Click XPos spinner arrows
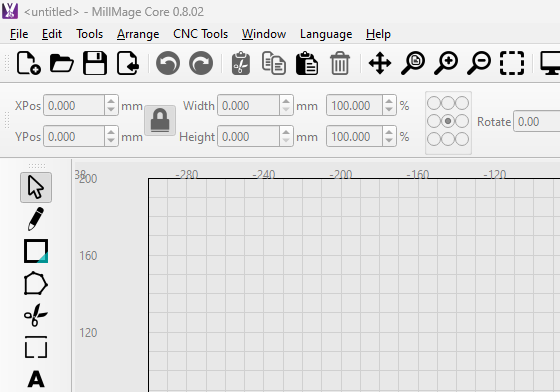Screen dimensions: 560x392 (111, 105)
